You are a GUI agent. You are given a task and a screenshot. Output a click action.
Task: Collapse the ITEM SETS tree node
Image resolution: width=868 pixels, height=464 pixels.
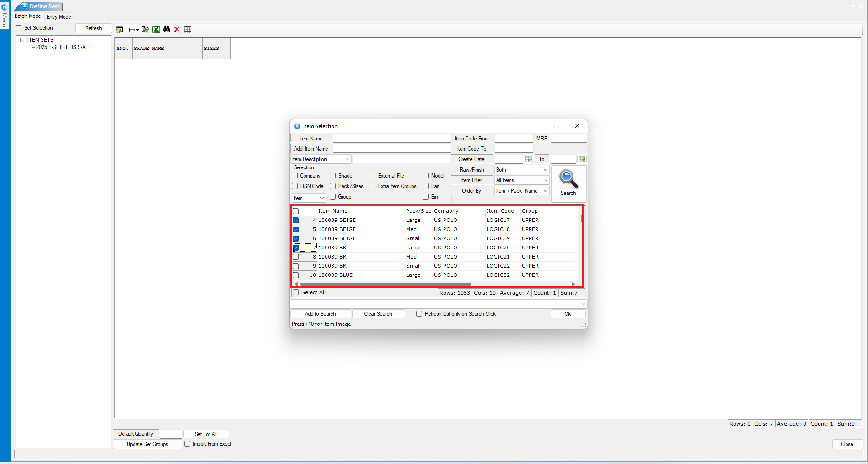(x=22, y=40)
